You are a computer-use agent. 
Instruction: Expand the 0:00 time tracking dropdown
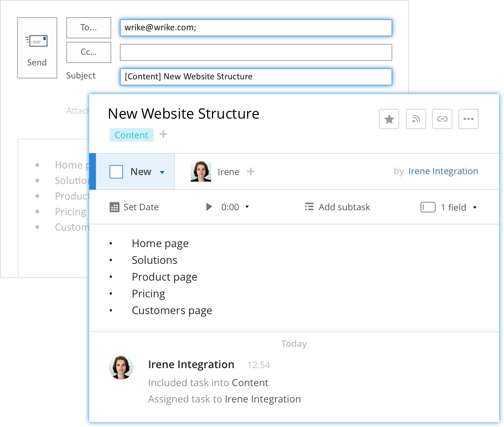(247, 207)
